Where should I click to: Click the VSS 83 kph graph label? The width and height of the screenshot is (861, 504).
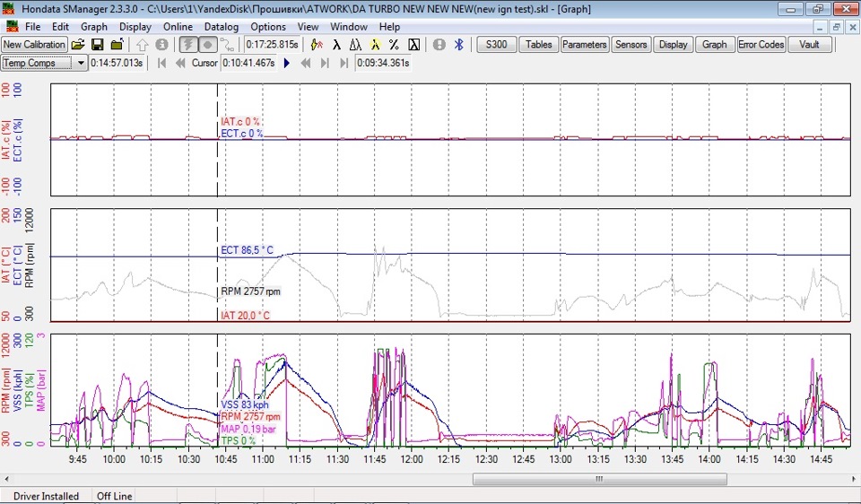pos(245,405)
